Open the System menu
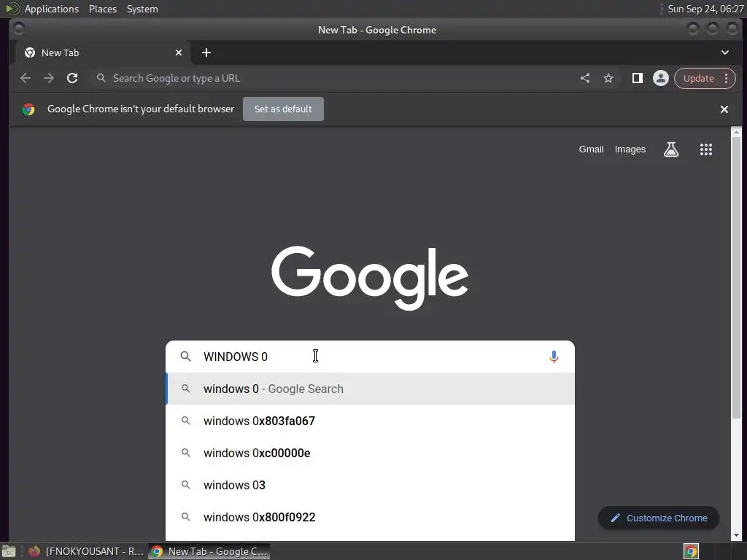Screen dimensions: 747x560 142,9
